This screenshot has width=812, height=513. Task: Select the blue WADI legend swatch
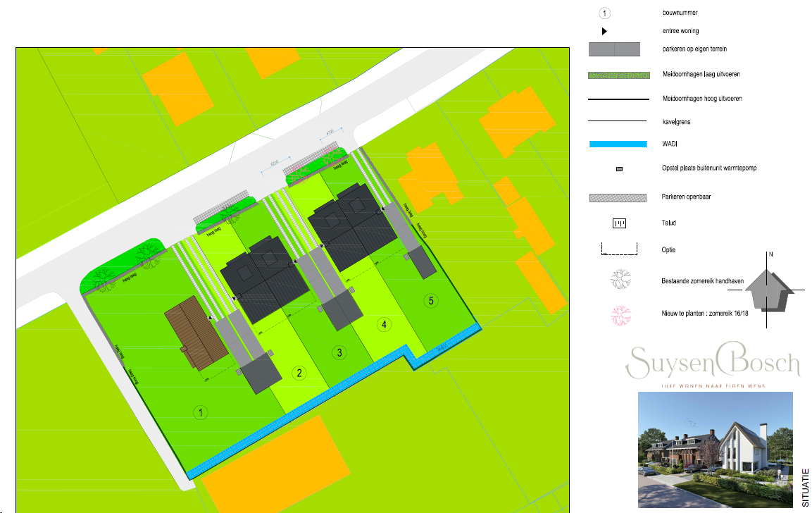[618, 144]
